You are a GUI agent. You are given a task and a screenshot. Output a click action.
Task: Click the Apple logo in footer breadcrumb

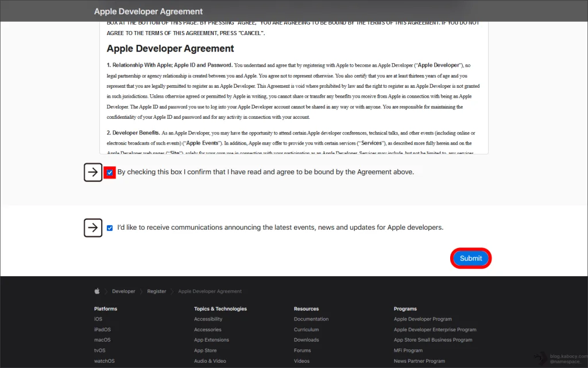pos(97,291)
